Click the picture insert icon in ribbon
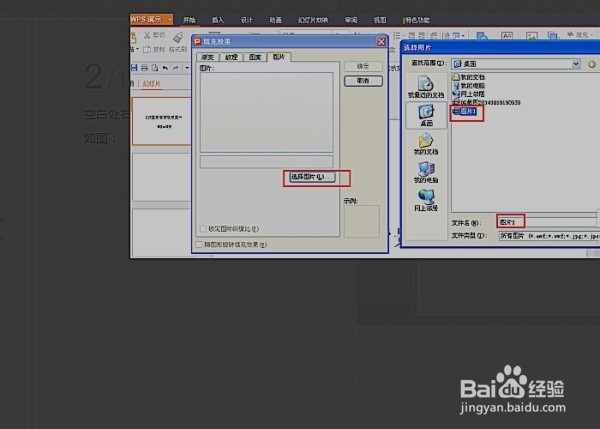The height and width of the screenshot is (429, 600). (x=532, y=36)
